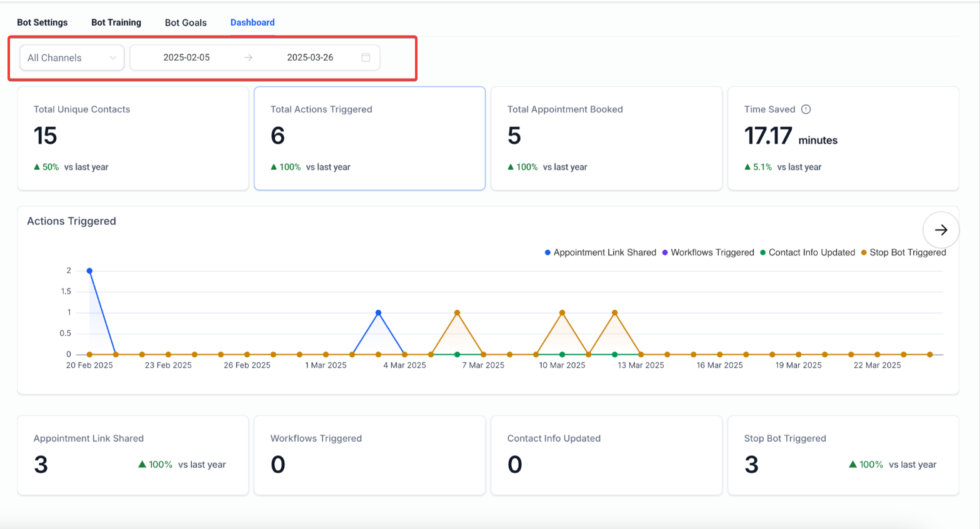Toggle Appointment Link Shared legend series
The height and width of the screenshot is (529, 980).
(x=600, y=252)
